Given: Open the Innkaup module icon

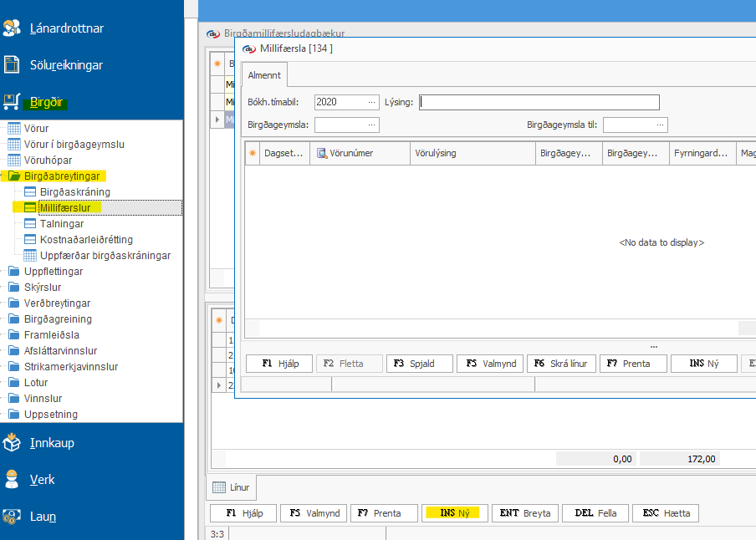Looking at the screenshot, I should coord(12,442).
